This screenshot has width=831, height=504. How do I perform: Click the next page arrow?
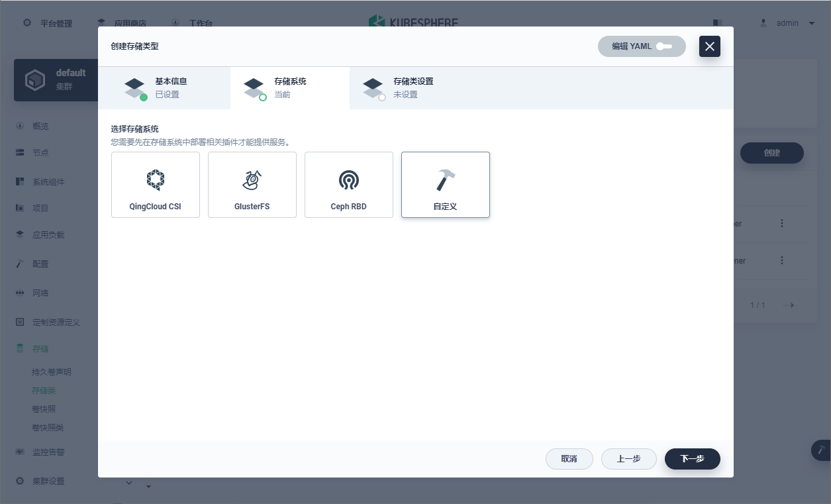788,305
